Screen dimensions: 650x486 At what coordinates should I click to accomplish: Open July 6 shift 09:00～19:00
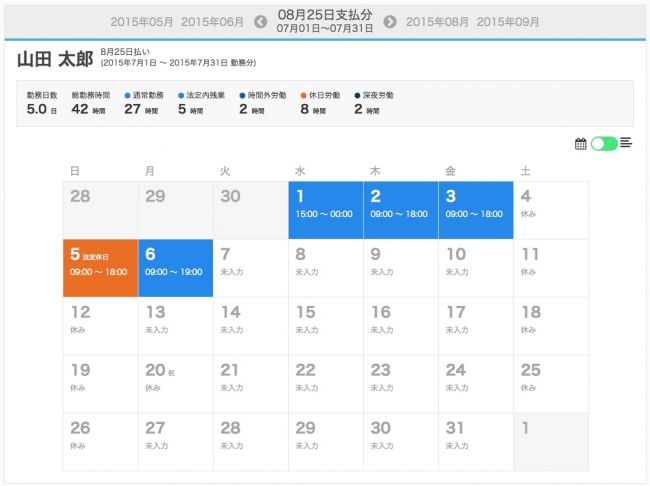pyautogui.click(x=175, y=268)
